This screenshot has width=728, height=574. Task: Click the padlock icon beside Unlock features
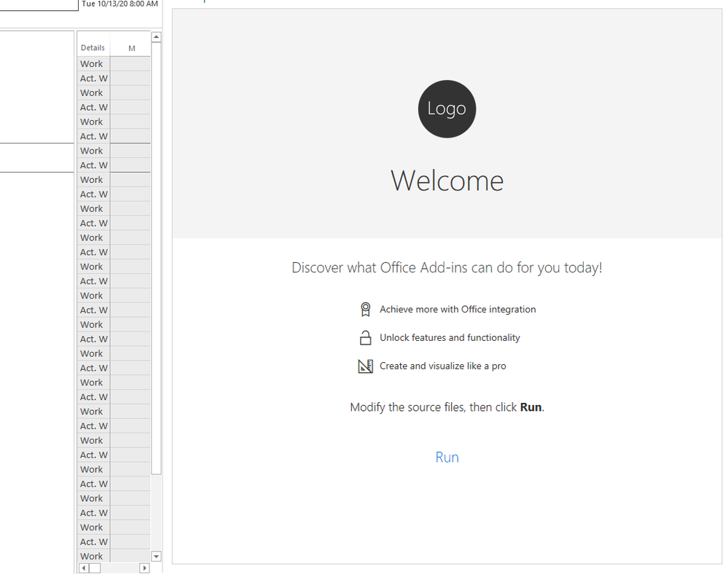365,337
